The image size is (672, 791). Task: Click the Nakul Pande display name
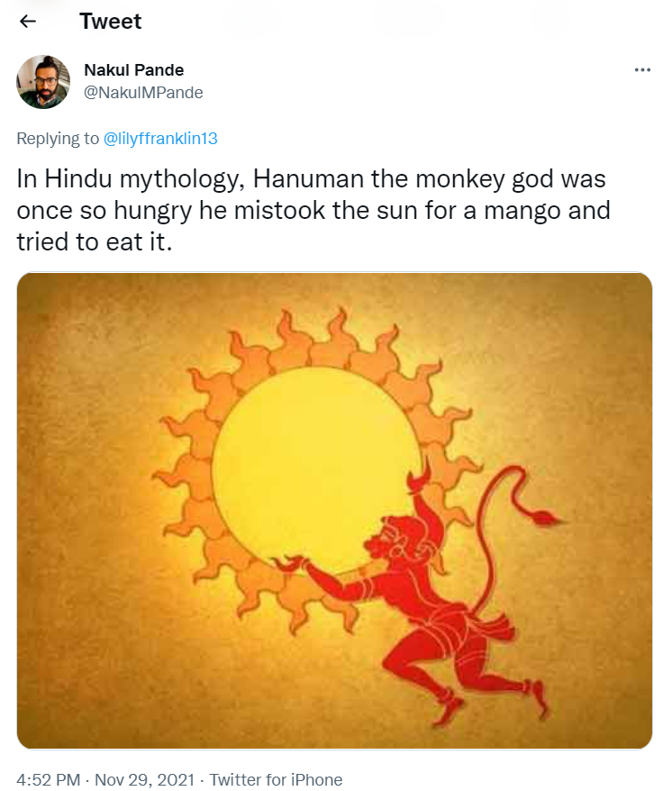[x=133, y=70]
